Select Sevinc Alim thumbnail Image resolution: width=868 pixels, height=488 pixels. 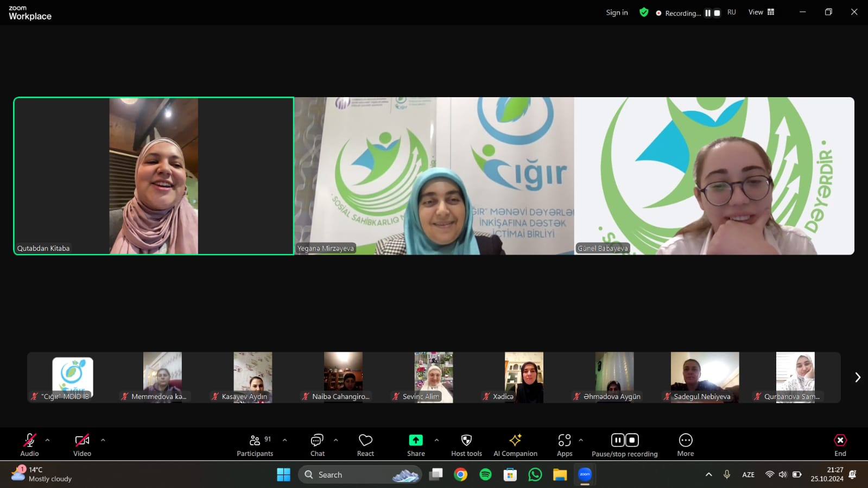pos(434,377)
